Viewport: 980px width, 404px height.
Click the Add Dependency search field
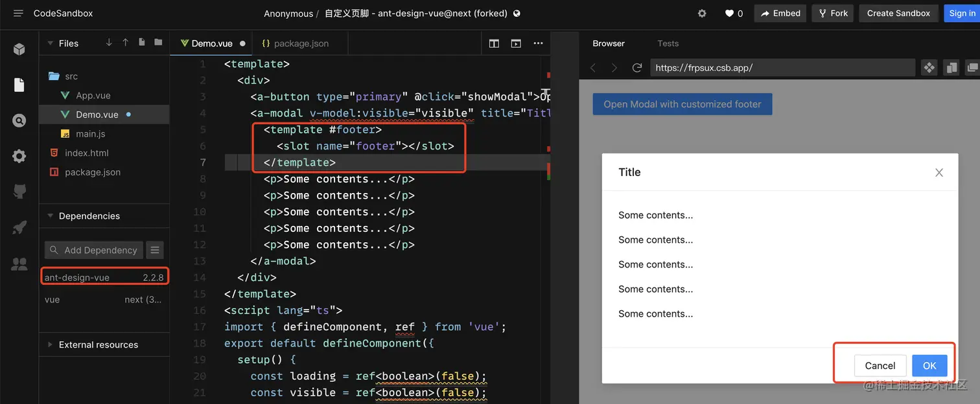[93, 250]
